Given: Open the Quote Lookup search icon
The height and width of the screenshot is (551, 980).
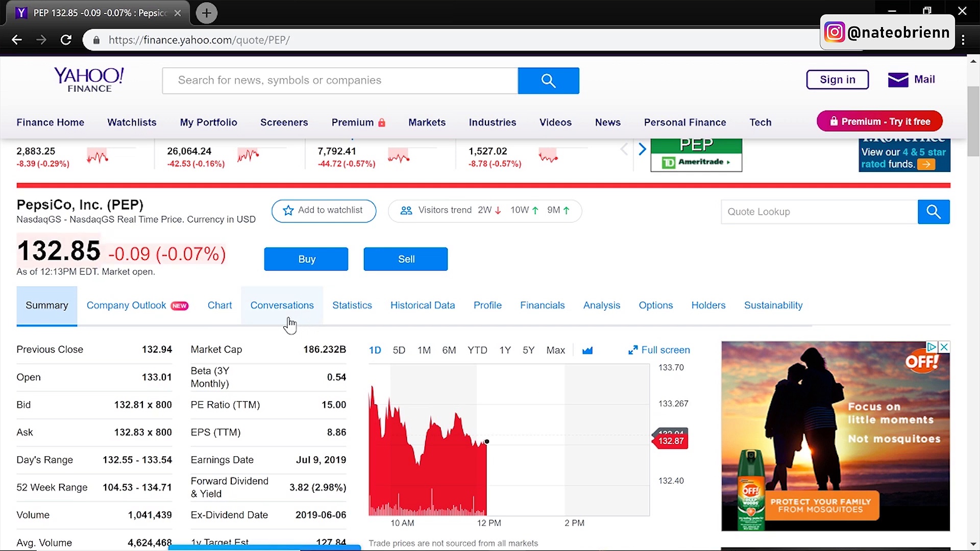Looking at the screenshot, I should 933,211.
